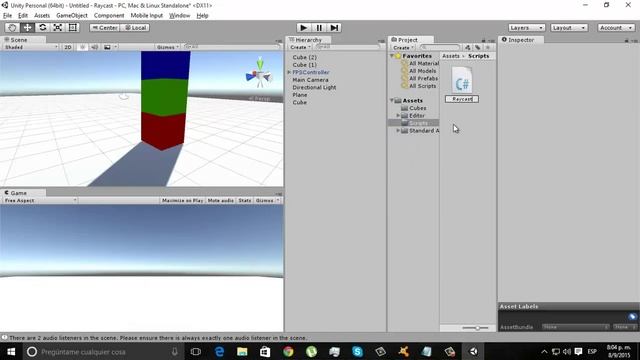Open the Layers dropdown

[527, 28]
